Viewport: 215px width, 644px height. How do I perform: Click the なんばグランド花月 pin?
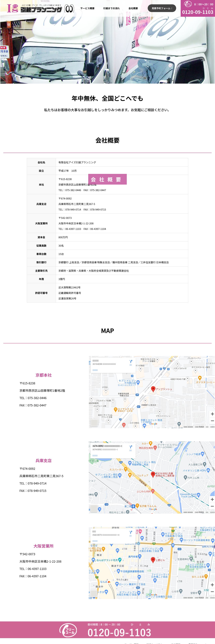point(120,560)
